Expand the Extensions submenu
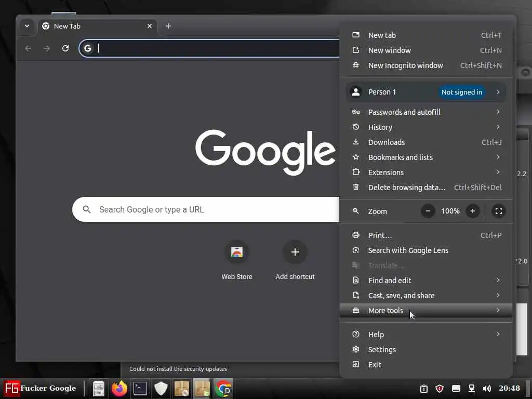The image size is (532, 399). (426, 172)
